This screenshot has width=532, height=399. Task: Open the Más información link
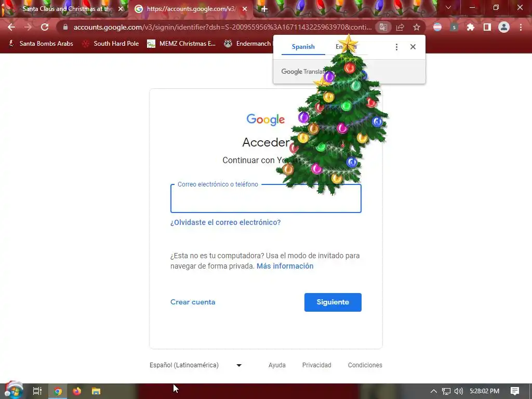285,266
